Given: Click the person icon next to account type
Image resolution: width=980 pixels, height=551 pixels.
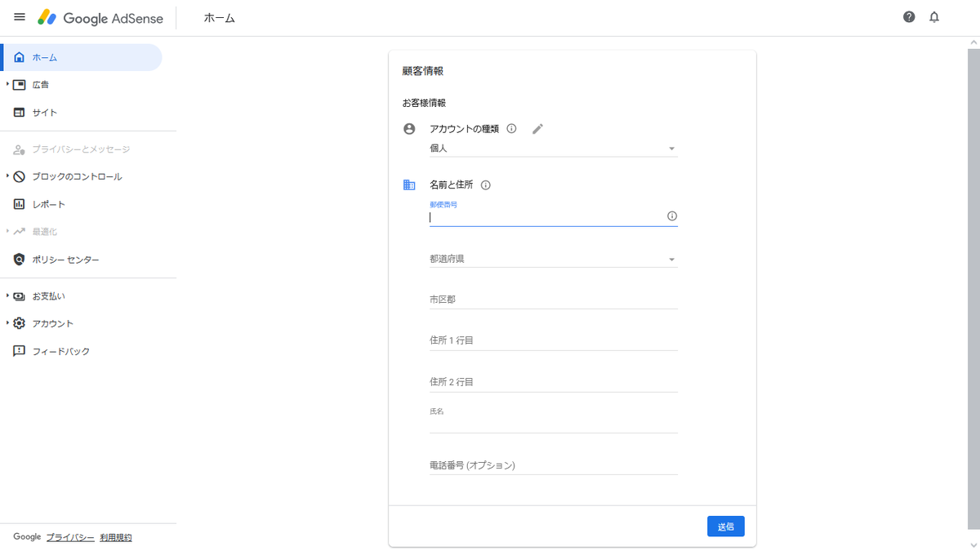Looking at the screenshot, I should click(408, 127).
